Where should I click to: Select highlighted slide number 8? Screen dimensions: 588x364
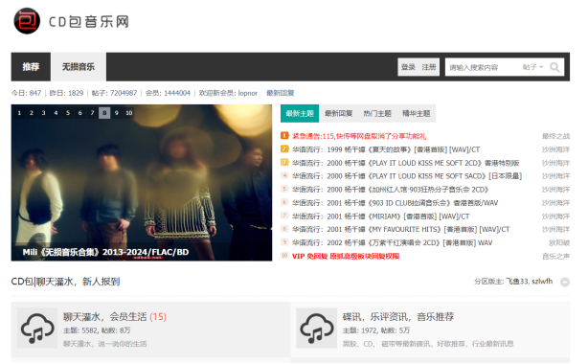(x=104, y=113)
